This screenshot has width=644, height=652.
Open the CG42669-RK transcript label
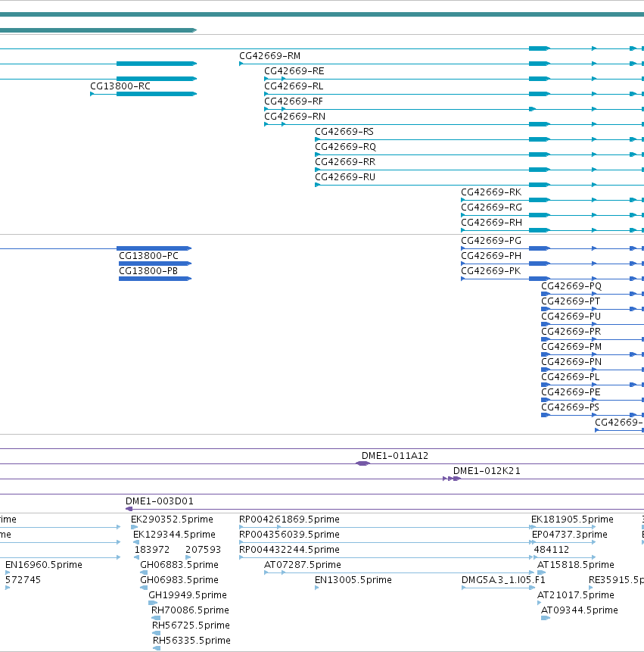click(491, 192)
